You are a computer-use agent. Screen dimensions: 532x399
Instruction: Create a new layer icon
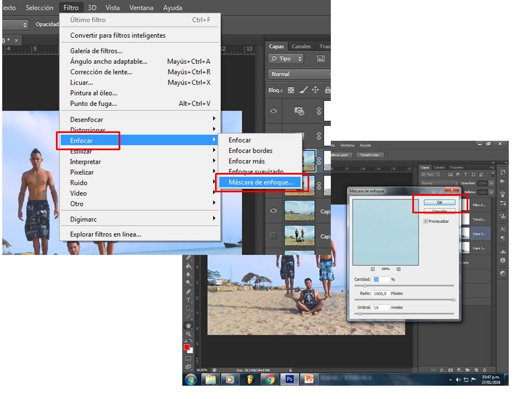point(476,370)
